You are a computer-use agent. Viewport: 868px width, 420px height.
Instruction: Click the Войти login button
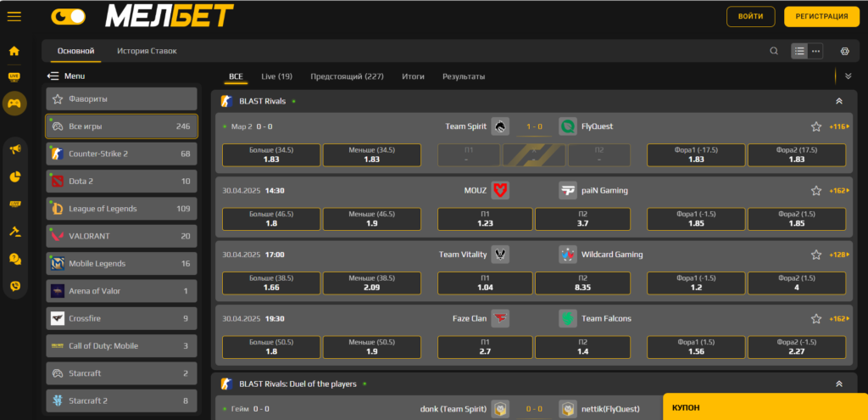click(751, 17)
